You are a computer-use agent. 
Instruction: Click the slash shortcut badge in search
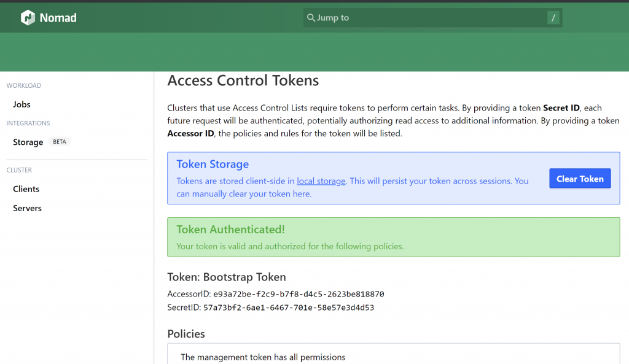pyautogui.click(x=553, y=18)
